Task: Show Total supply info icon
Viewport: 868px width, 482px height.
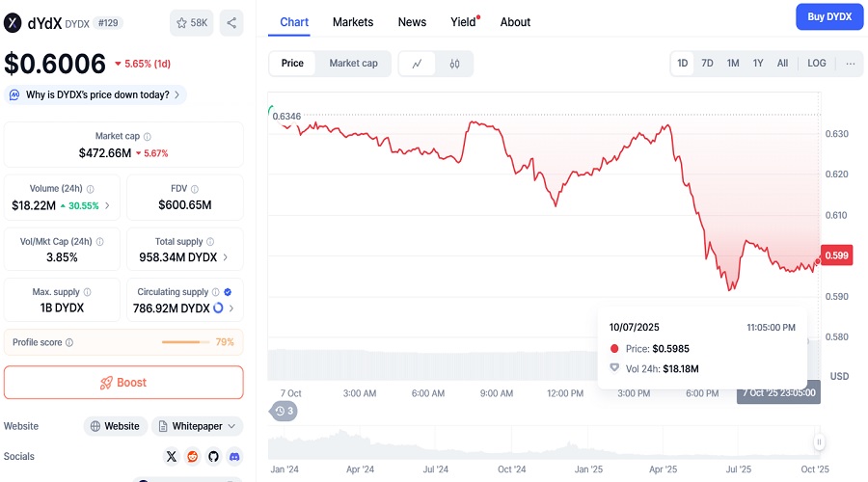Action: click(x=210, y=242)
